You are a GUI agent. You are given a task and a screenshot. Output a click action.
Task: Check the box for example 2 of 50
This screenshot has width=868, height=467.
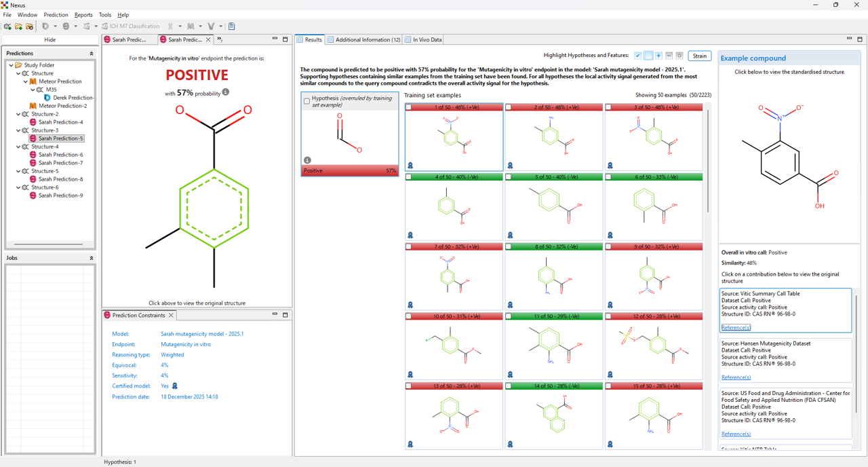[x=509, y=107]
